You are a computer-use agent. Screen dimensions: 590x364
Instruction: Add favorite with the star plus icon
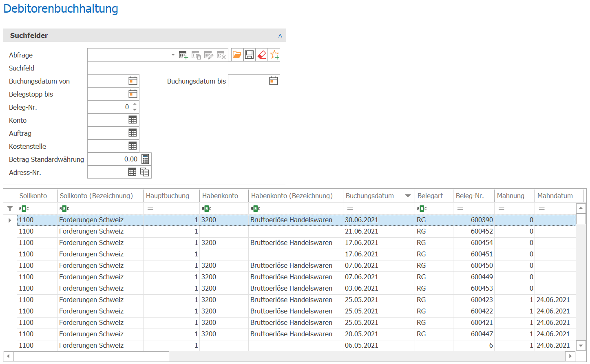click(x=274, y=55)
